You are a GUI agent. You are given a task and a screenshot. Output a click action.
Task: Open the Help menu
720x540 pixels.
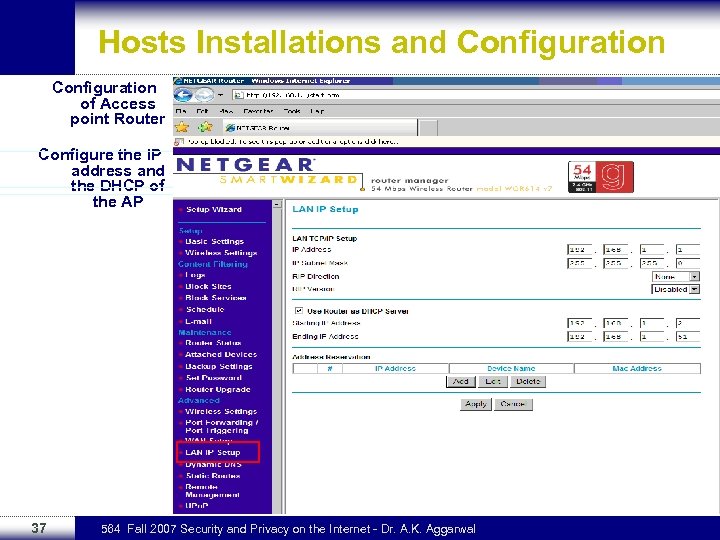coord(317,111)
